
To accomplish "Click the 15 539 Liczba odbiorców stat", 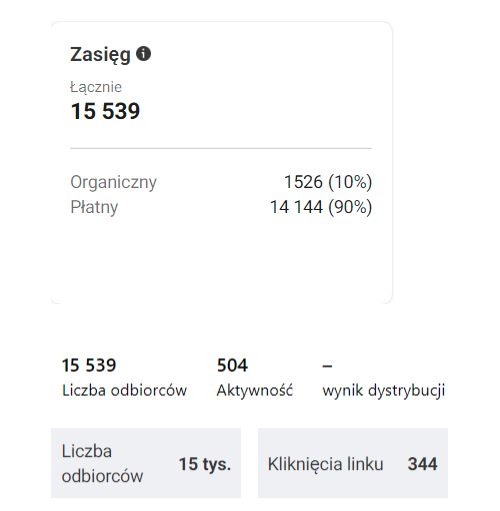I will tap(89, 365).
